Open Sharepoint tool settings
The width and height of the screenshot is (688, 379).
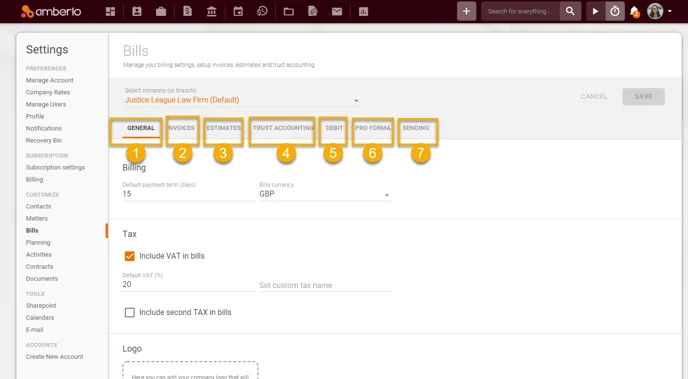point(41,306)
